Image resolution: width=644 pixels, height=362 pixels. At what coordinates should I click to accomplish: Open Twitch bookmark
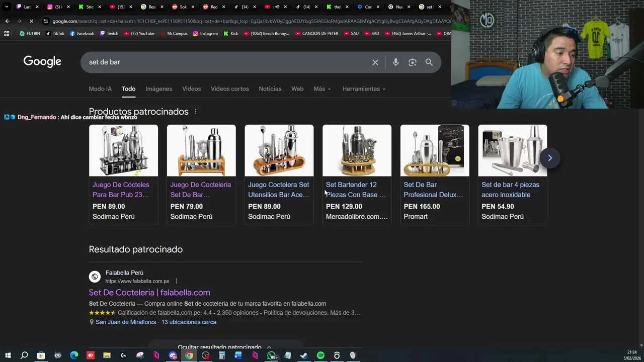coord(109,34)
